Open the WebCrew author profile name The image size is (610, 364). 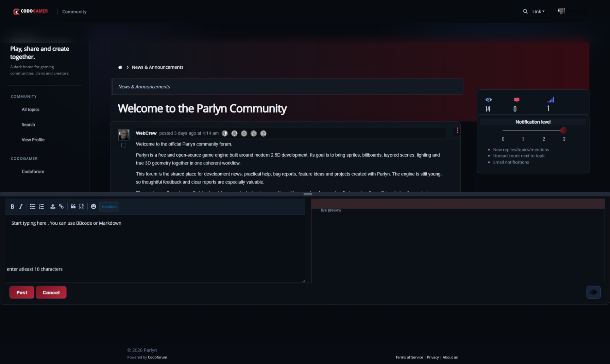click(146, 133)
